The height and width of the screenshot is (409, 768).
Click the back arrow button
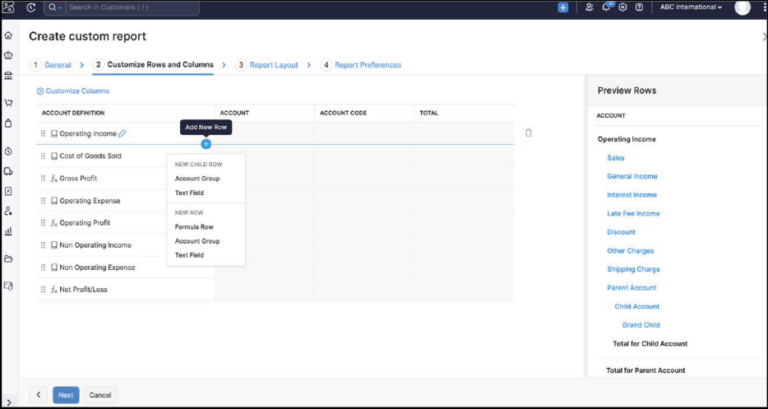[x=38, y=395]
